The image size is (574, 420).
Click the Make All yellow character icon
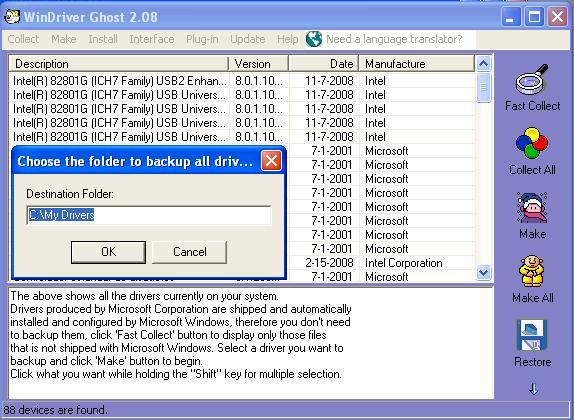532,271
